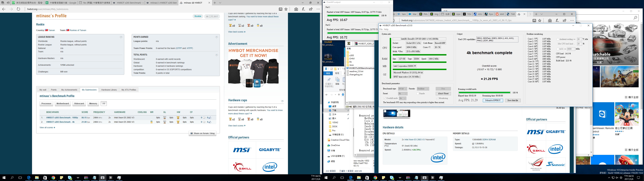Open the File menu in HWBOT x265
Viewport: 644px width, 181px height.
pos(381,29)
